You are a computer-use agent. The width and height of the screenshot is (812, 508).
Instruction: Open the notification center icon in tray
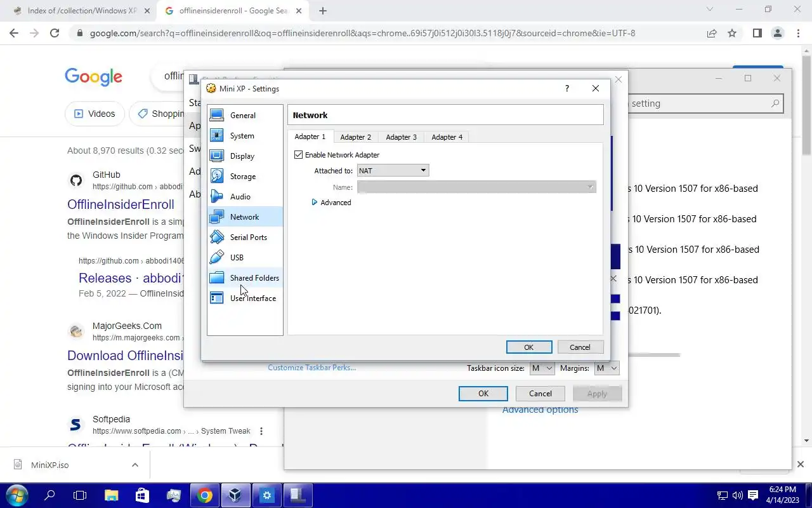[x=753, y=495]
